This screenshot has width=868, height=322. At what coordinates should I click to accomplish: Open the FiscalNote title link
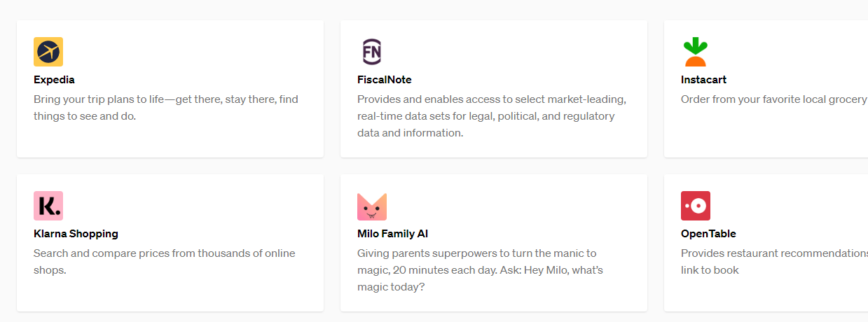385,80
